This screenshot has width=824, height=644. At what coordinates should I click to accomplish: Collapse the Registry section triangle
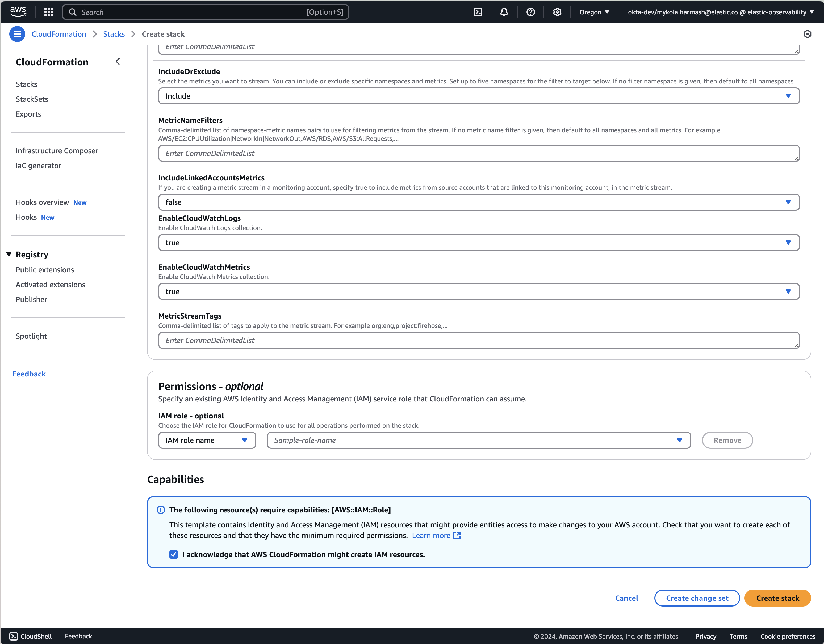tap(9, 255)
